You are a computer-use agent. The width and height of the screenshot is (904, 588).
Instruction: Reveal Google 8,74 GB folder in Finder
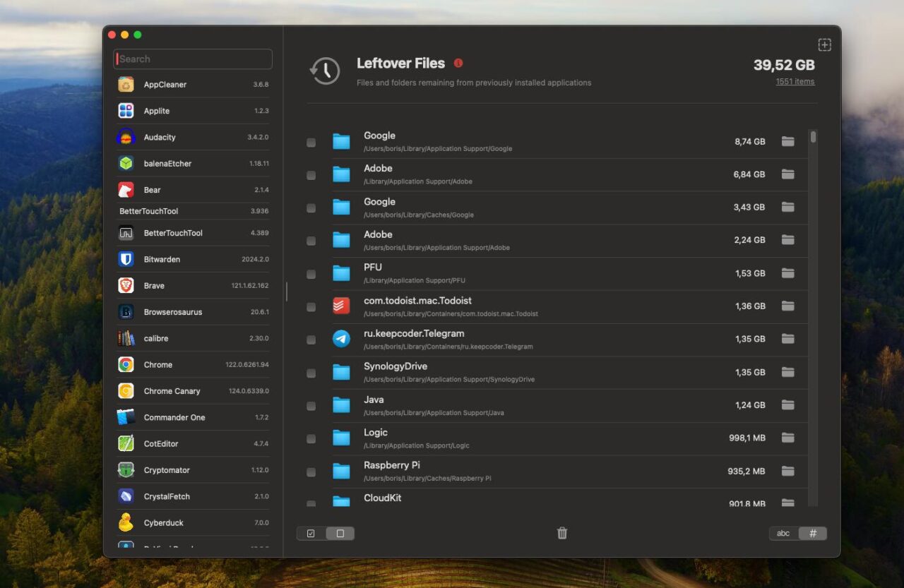pos(788,141)
